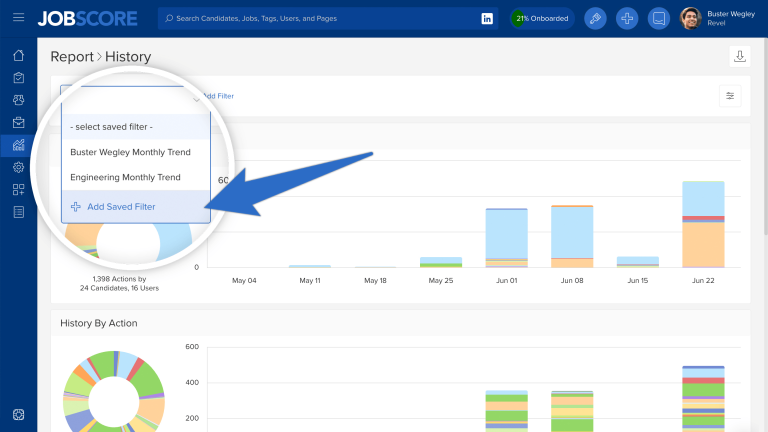Click the 21% Onboarded progress pill
Viewport: 768px width, 432px height.
[x=542, y=19]
